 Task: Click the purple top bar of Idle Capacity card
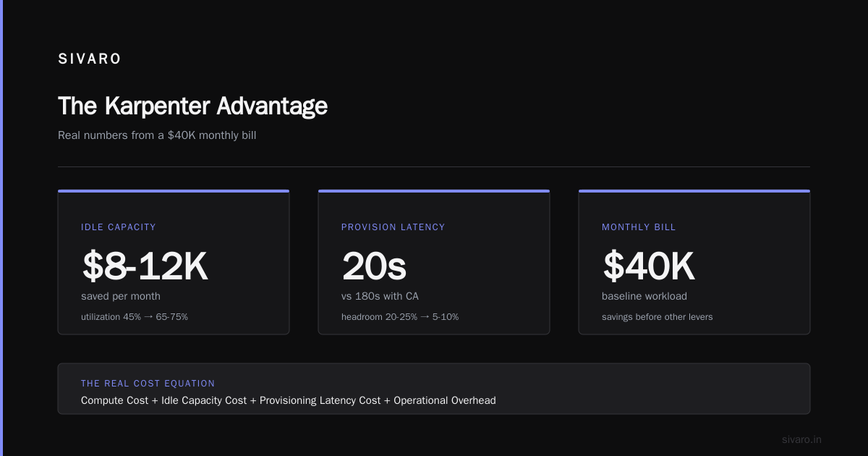point(174,191)
